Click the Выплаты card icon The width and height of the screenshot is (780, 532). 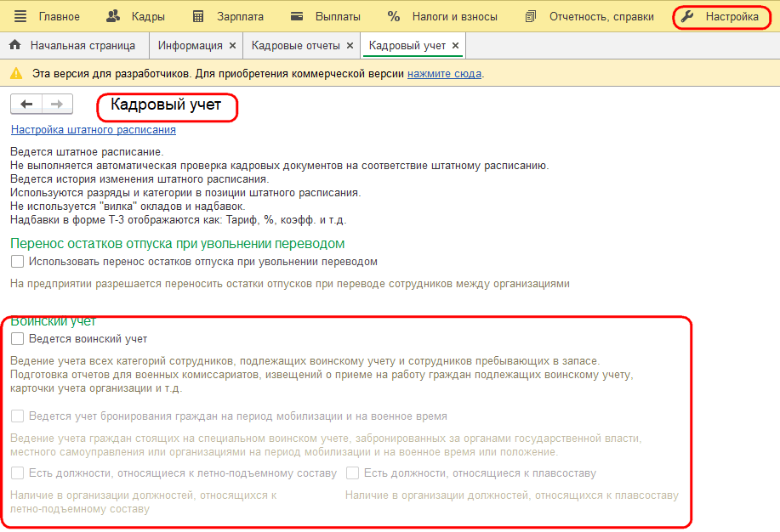[297, 16]
